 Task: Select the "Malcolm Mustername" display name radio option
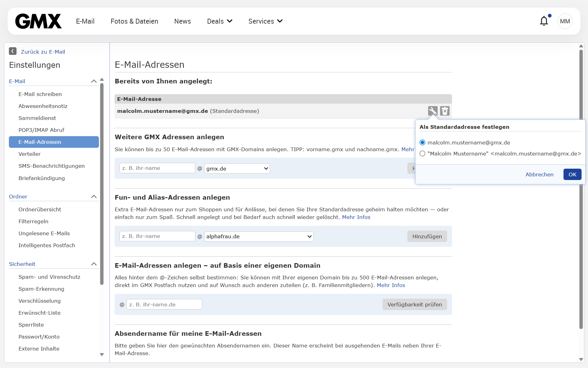point(422,154)
